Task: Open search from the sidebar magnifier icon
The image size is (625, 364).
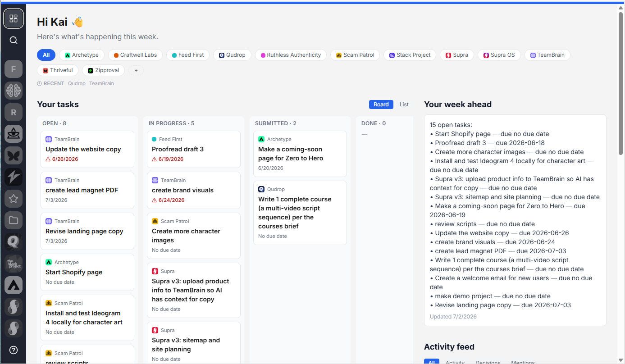Action: [x=14, y=40]
